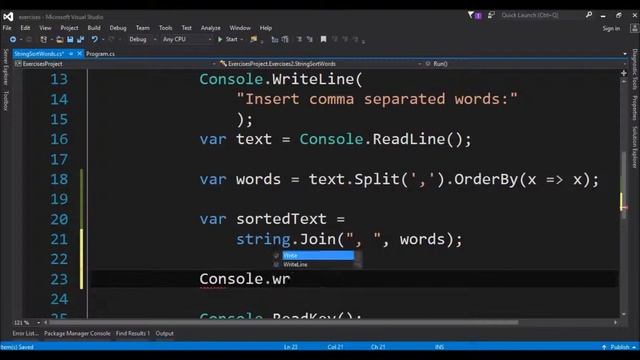The height and width of the screenshot is (360, 640).
Task: Click the Quick Launch magnifier icon
Action: (589, 15)
